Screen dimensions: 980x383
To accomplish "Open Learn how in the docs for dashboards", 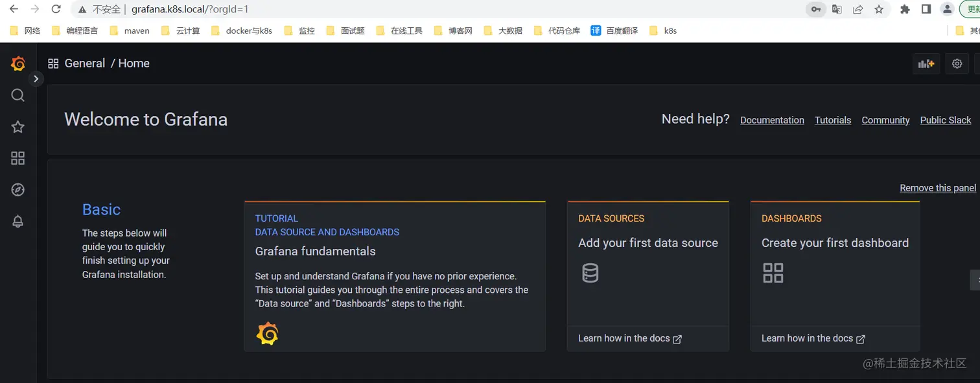I will 813,338.
